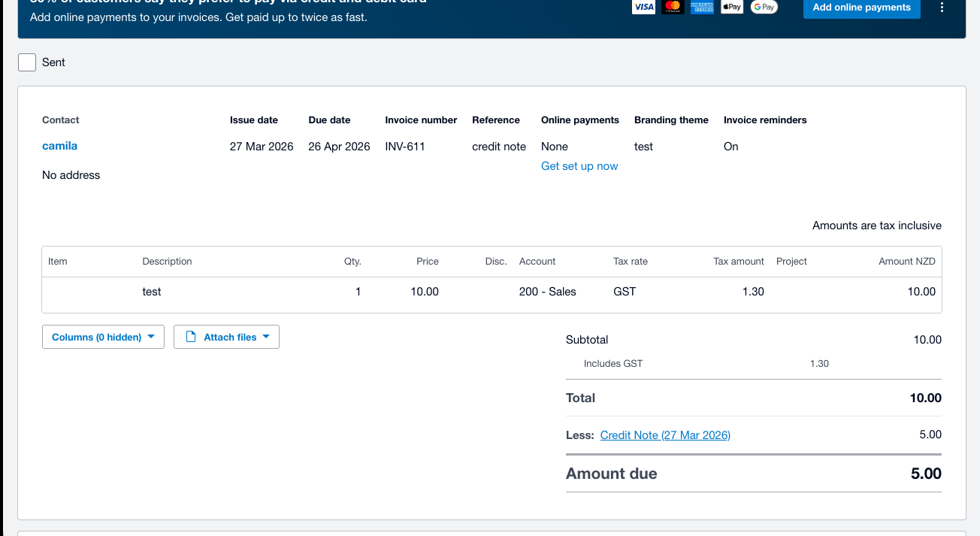Select the test description cell

152,292
